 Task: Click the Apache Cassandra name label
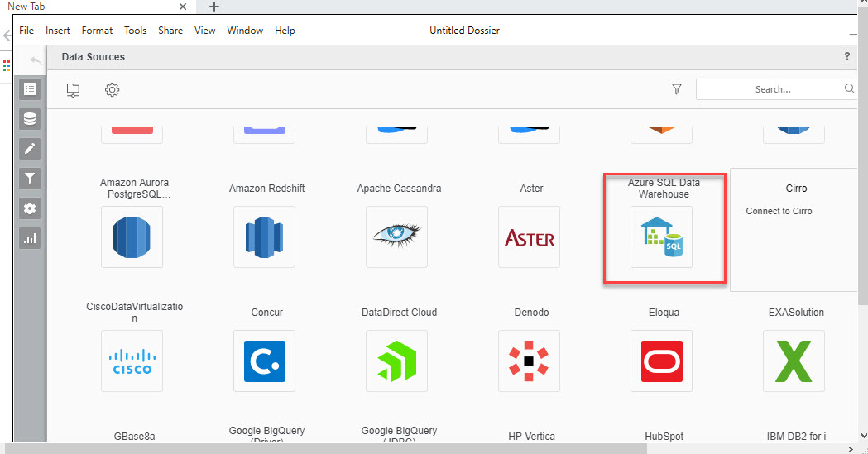click(399, 188)
